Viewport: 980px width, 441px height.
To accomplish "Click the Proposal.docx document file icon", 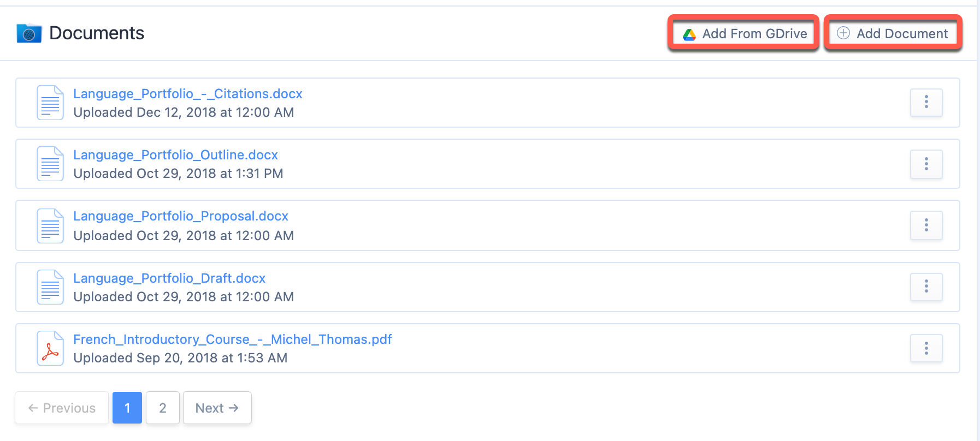I will click(50, 226).
